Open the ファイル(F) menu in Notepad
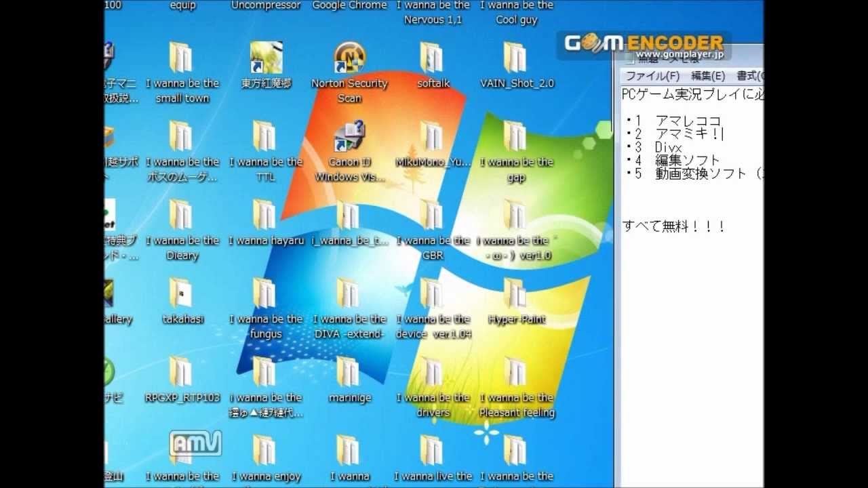Viewport: 868px width, 488px height. pyautogui.click(x=652, y=76)
